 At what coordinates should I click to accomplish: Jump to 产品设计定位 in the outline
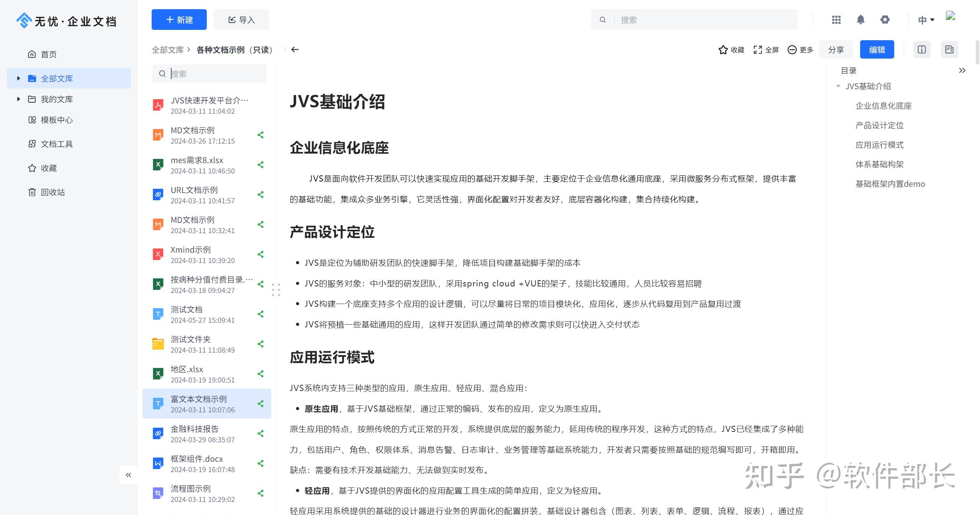pos(879,125)
